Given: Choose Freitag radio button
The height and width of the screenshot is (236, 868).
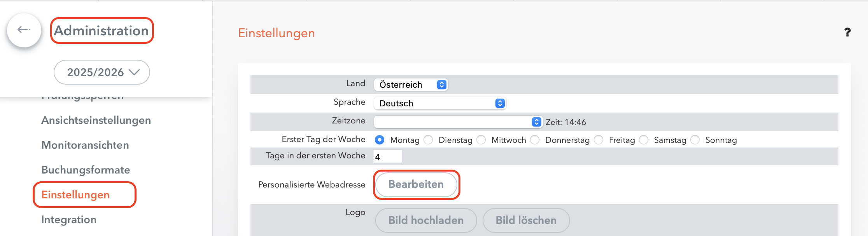Looking at the screenshot, I should [599, 140].
